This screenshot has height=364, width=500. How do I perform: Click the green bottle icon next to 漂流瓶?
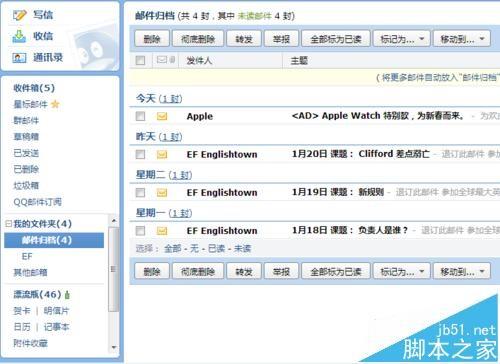68,295
